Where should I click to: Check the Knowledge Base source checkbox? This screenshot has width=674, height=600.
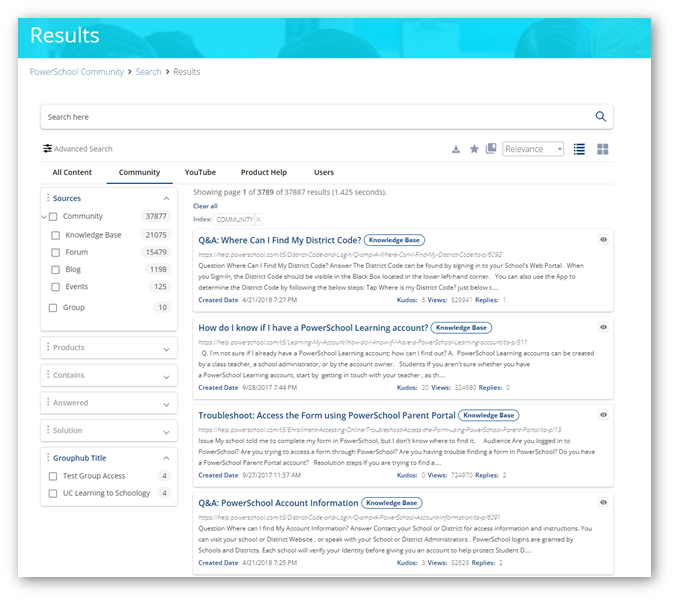point(55,235)
